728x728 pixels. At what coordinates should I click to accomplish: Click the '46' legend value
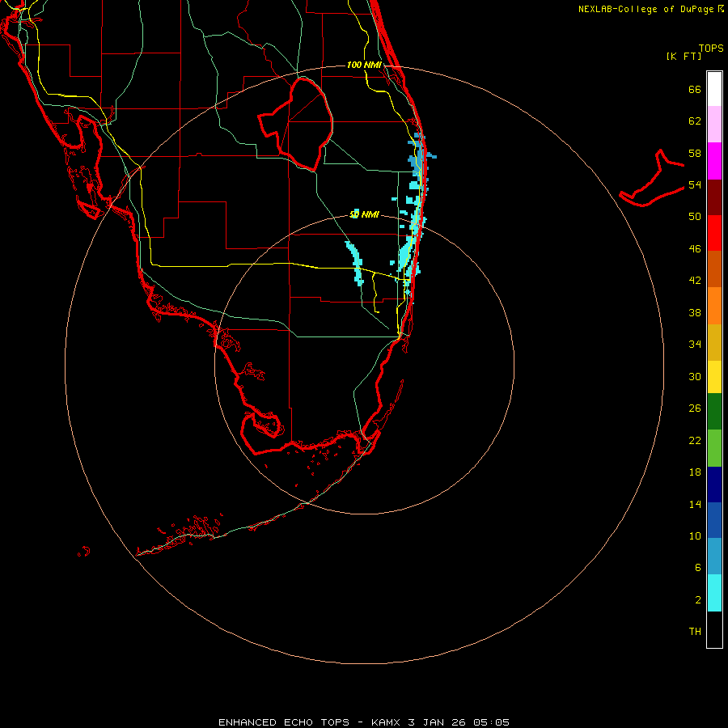(695, 249)
